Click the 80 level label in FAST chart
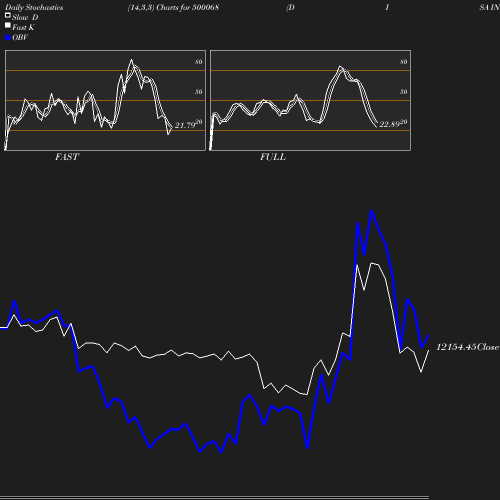 pyautogui.click(x=199, y=62)
